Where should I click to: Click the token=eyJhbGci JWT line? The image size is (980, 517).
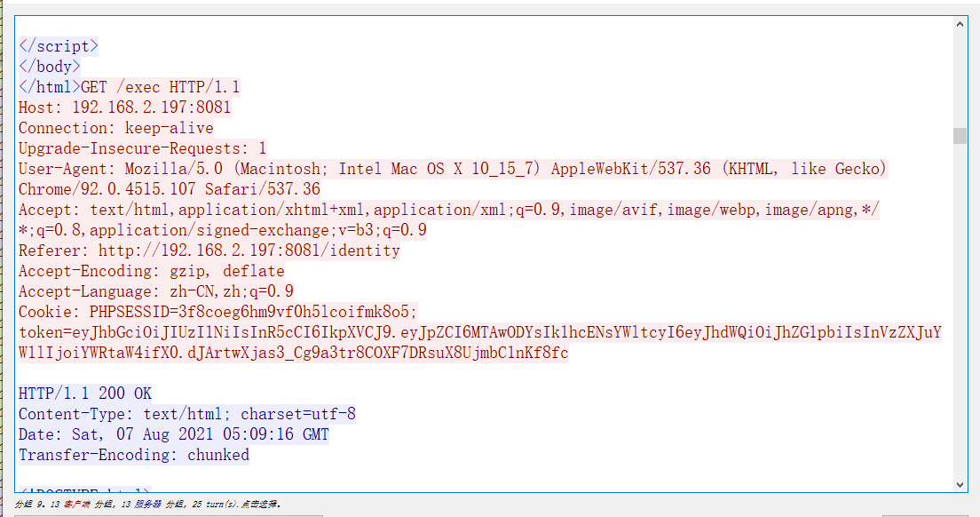pyautogui.click(x=480, y=332)
